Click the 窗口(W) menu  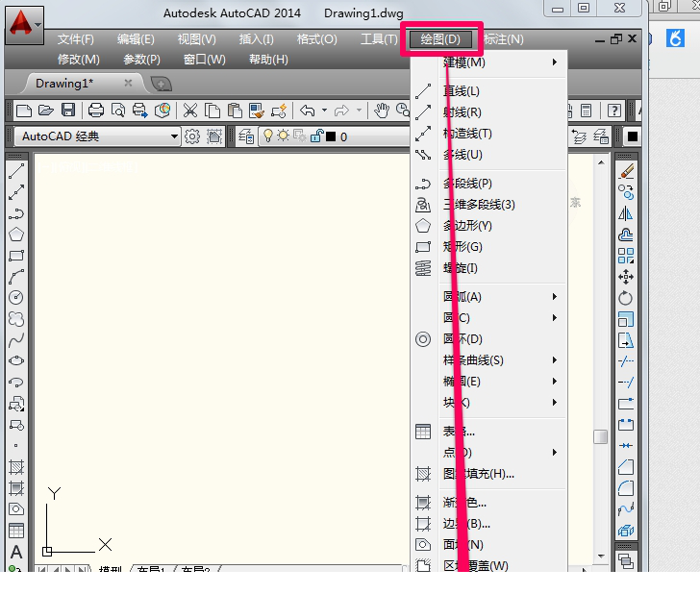[x=205, y=60]
